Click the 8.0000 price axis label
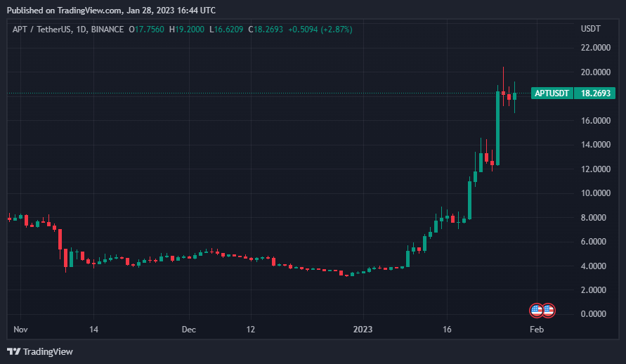Viewport: 626px width, 364px height. [593, 218]
